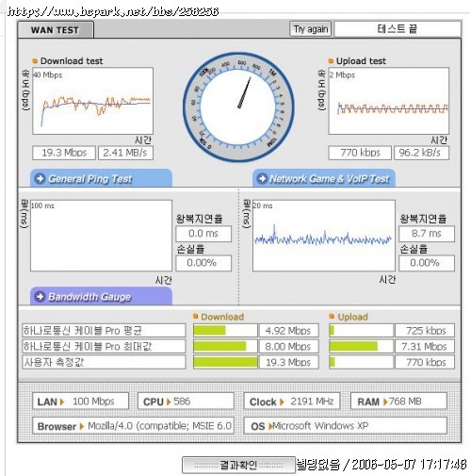Image resolution: width=471 pixels, height=476 pixels.
Task: Click the 테스트 끝 status field
Action: tap(398, 29)
